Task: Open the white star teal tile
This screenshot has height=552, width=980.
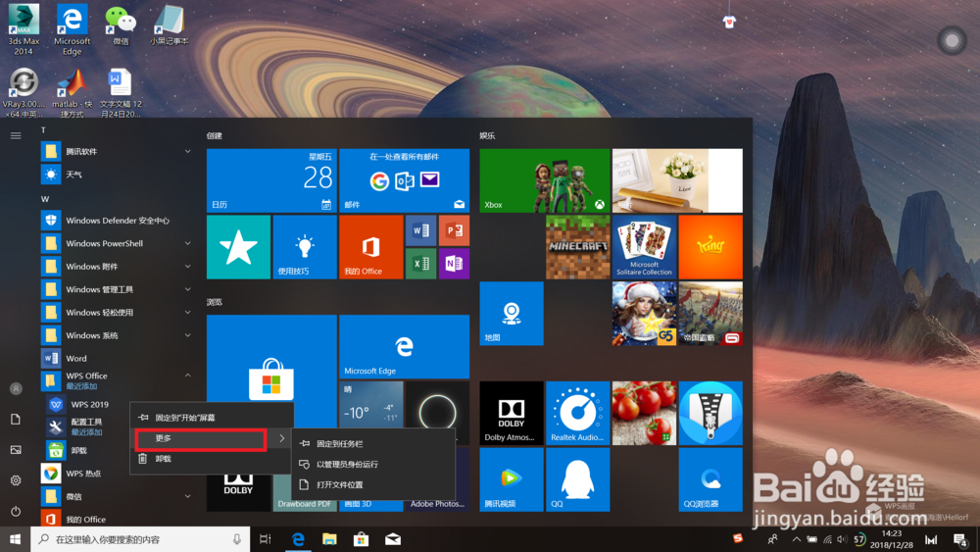Action: point(239,247)
